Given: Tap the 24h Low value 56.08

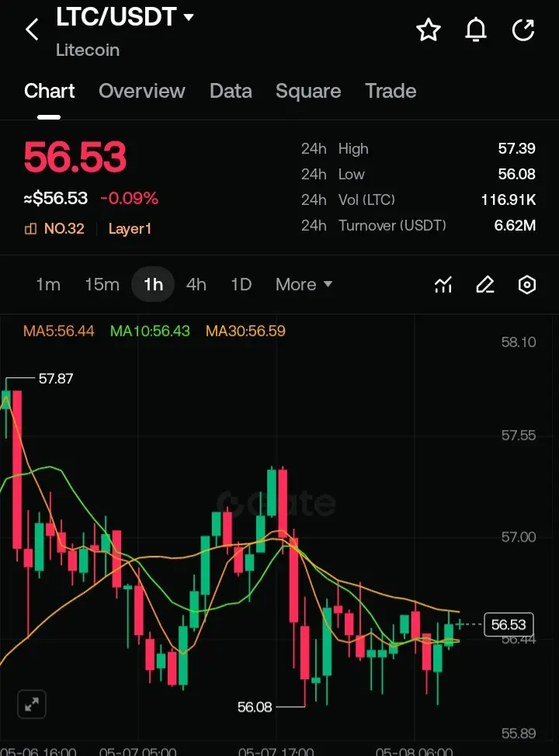Looking at the screenshot, I should (516, 174).
